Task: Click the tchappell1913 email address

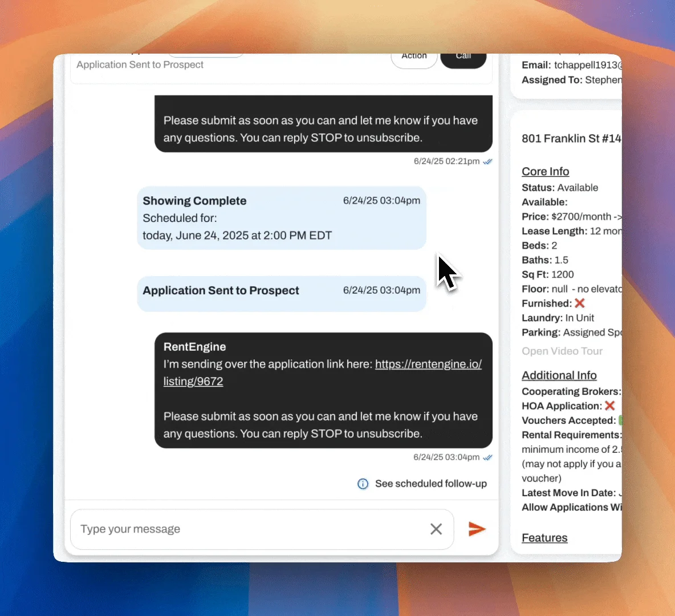Action: pyautogui.click(x=587, y=65)
